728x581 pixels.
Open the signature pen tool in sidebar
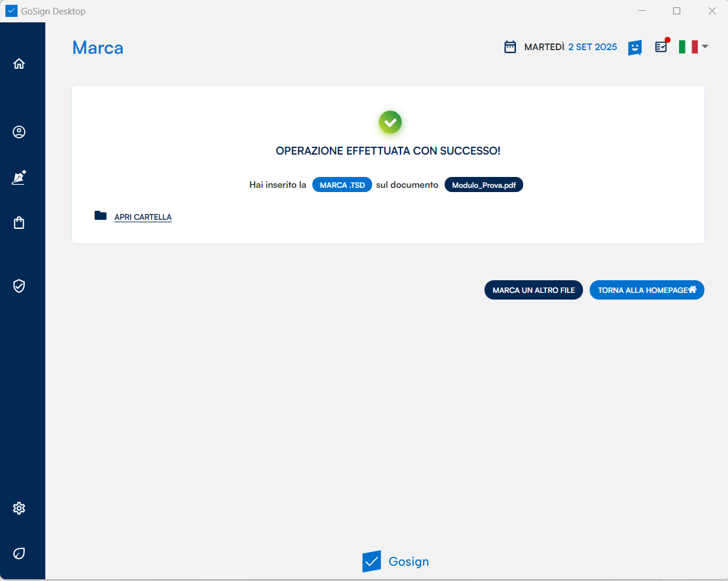19,178
